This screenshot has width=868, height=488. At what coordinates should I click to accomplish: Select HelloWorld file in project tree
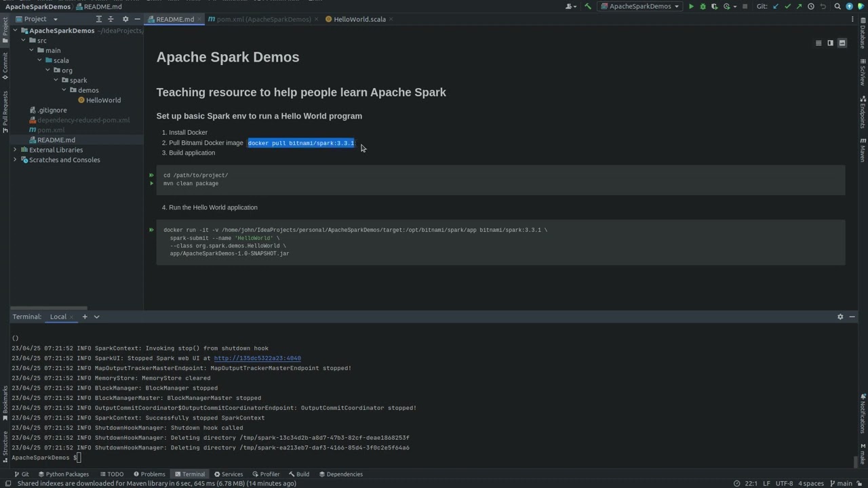point(103,100)
